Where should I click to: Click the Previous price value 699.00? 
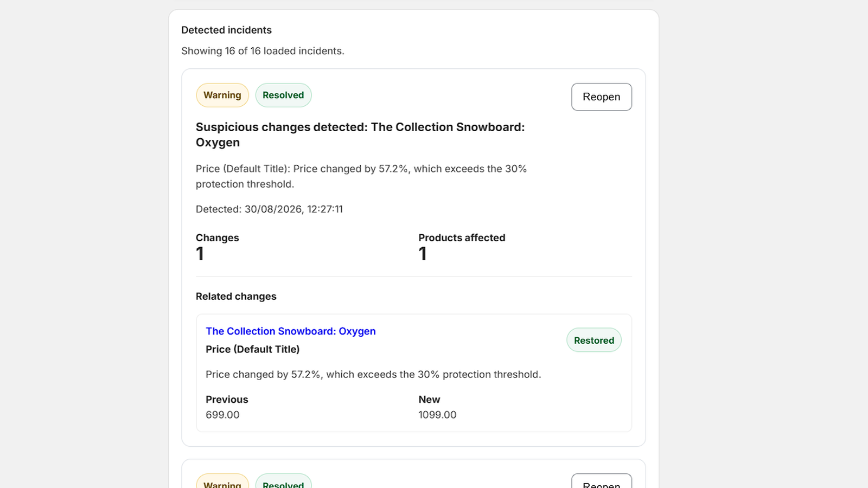click(222, 415)
